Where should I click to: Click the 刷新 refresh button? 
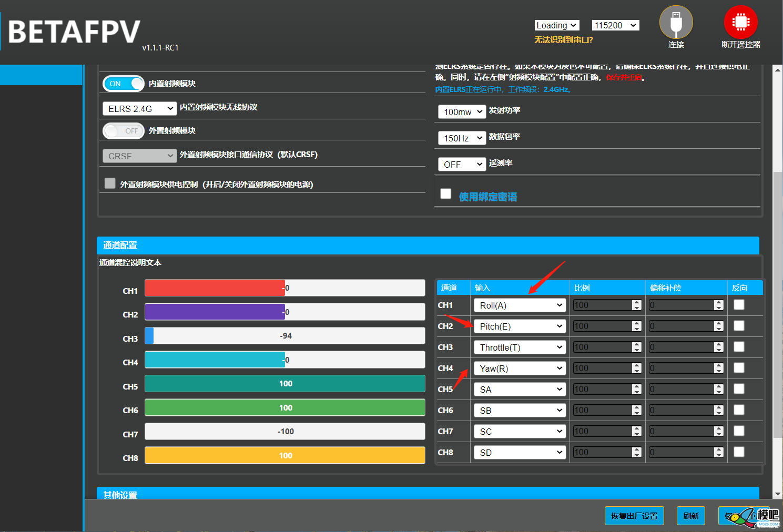691,516
